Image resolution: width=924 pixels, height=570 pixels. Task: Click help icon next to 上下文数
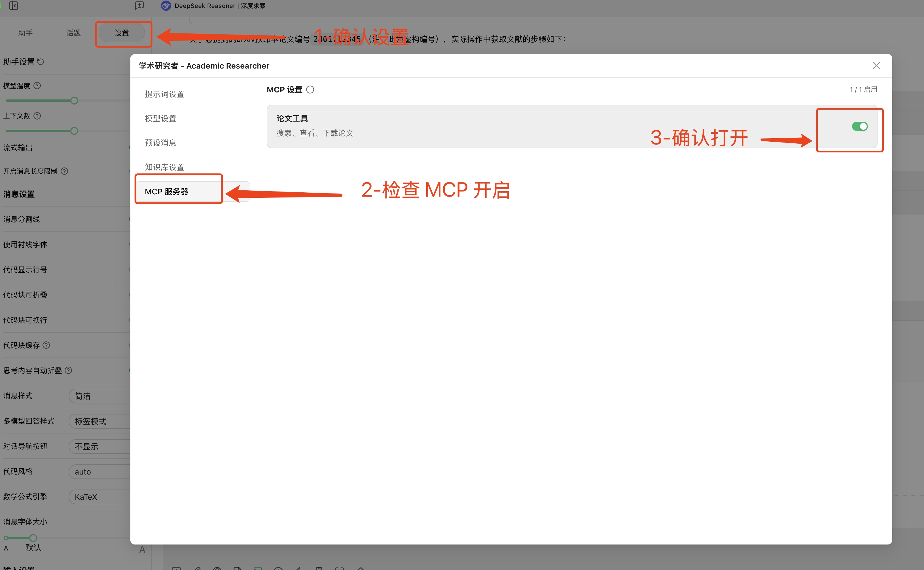[x=37, y=116]
